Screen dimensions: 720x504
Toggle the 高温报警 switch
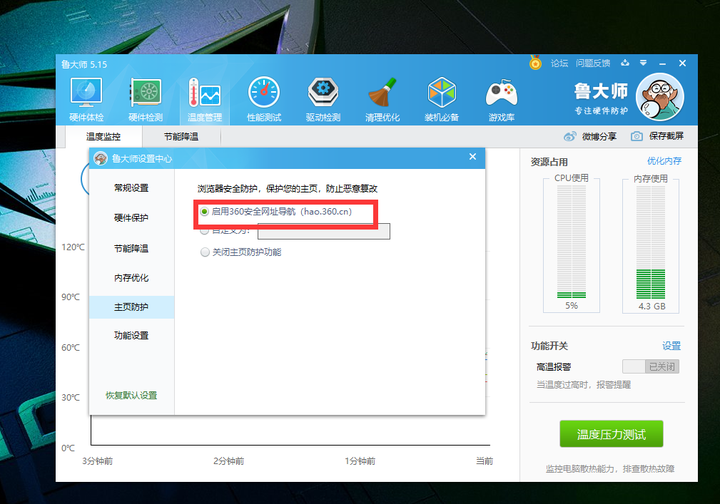click(651, 366)
